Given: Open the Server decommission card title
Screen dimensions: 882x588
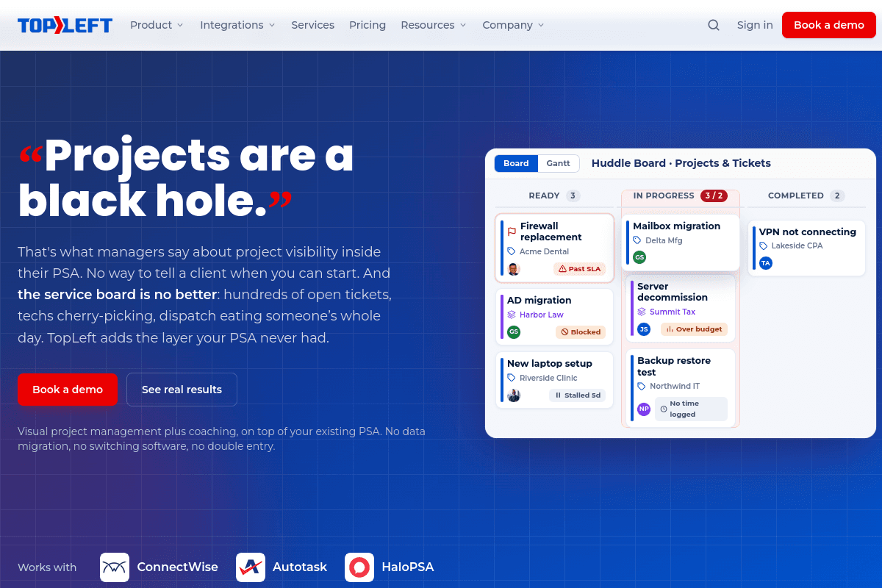Looking at the screenshot, I should pos(673,292).
